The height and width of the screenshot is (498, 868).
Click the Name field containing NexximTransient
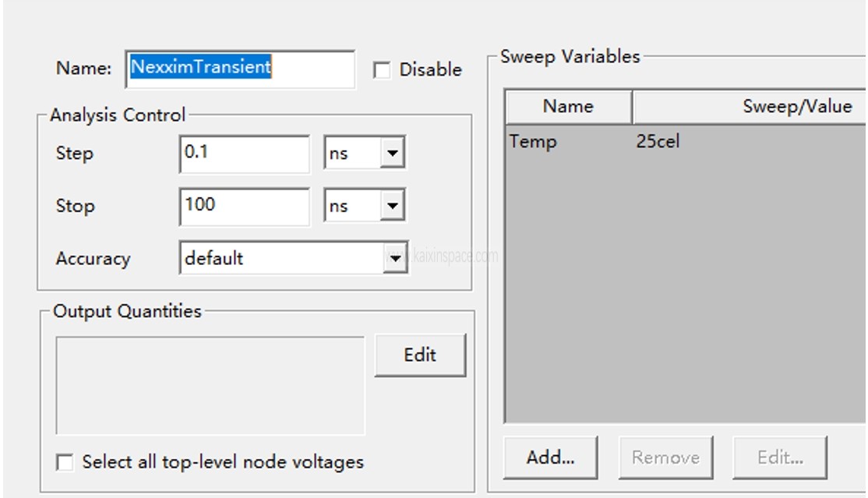(x=240, y=69)
